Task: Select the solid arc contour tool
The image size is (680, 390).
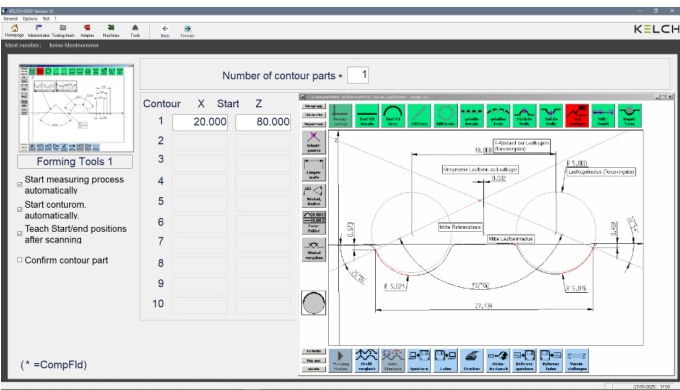Action: coord(393,115)
